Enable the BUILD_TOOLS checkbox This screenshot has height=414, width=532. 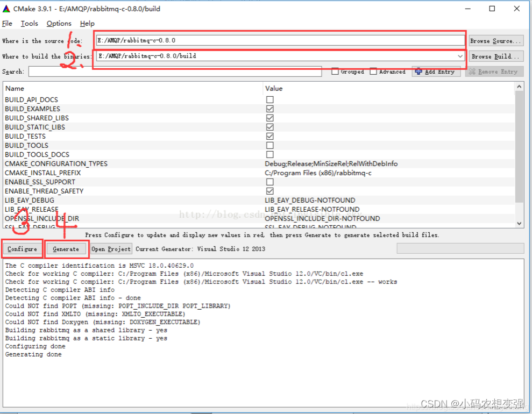pyautogui.click(x=269, y=146)
